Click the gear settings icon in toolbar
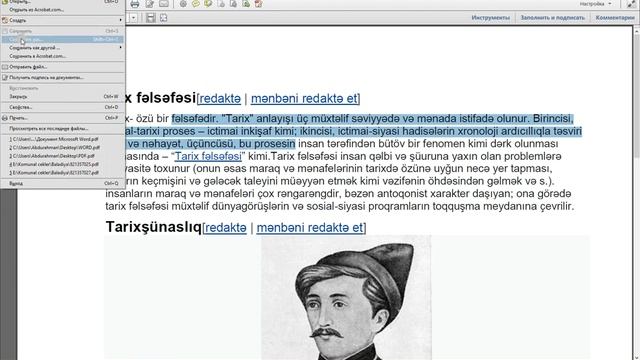640x360 pixels. click(183, 4)
